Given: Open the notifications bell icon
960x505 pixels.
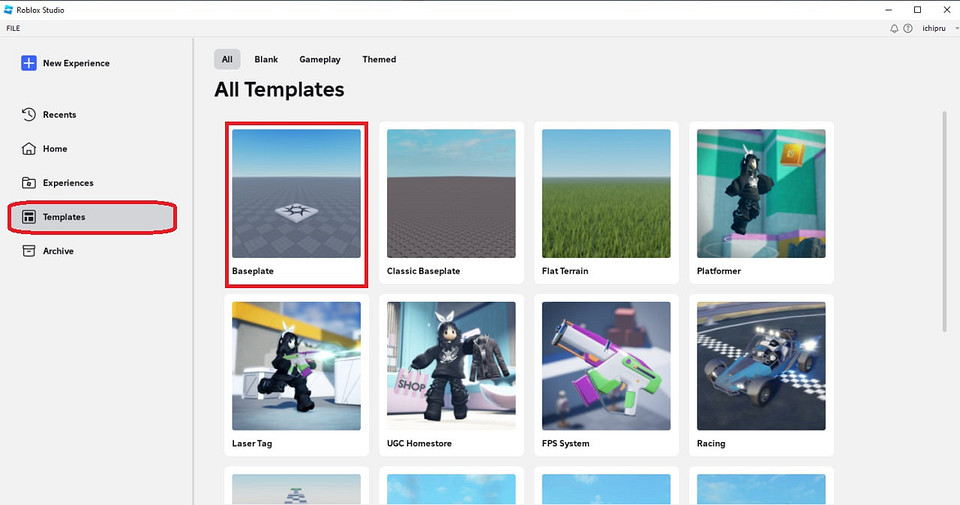Looking at the screenshot, I should point(894,29).
